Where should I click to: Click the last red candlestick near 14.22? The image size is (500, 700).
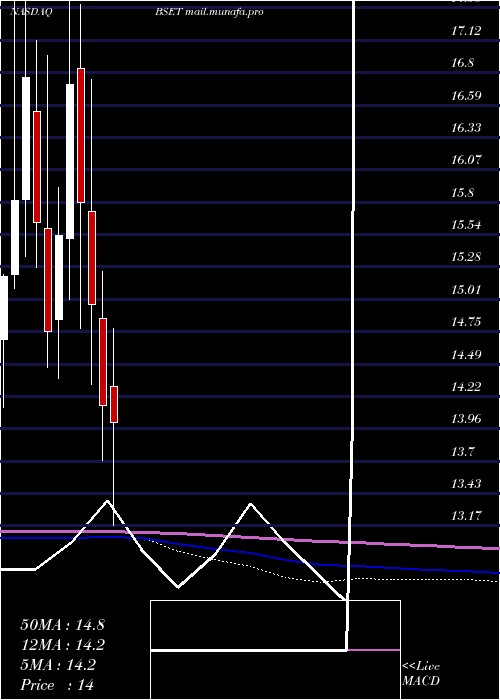tap(114, 404)
